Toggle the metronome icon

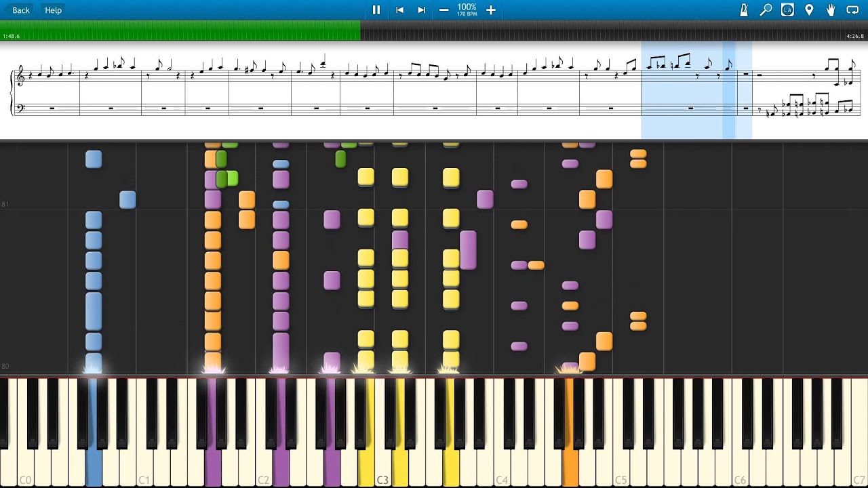[744, 10]
